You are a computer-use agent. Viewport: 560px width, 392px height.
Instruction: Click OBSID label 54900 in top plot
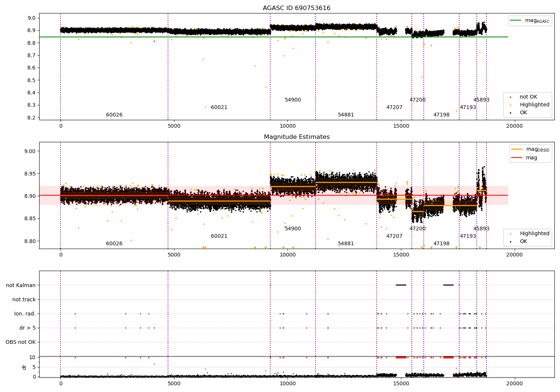(x=293, y=100)
